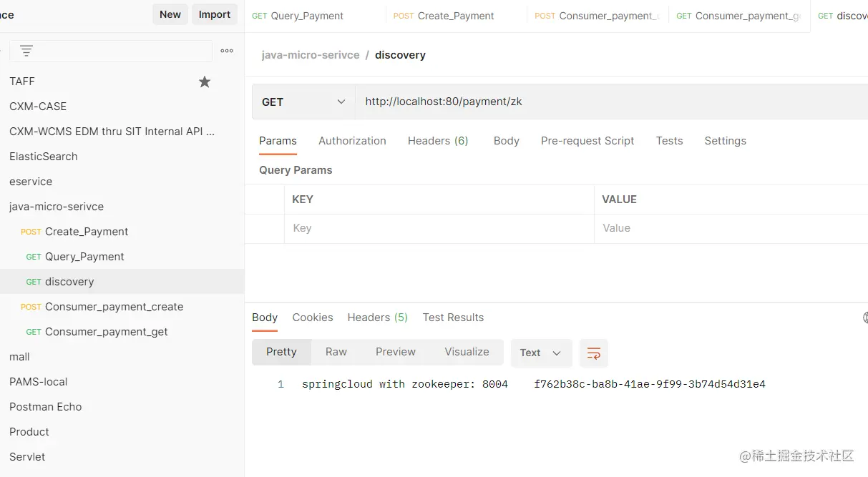The width and height of the screenshot is (868, 477).
Task: Select the Consumer_payment_create request
Action: tap(114, 307)
